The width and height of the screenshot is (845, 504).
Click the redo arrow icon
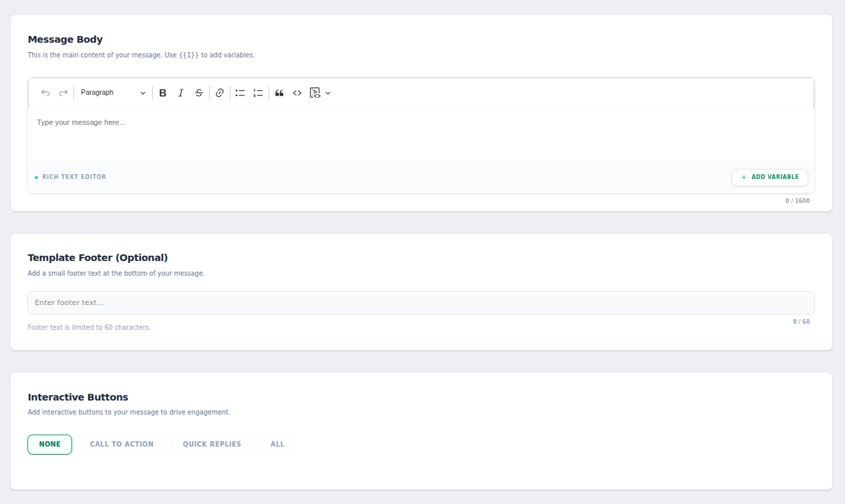pyautogui.click(x=63, y=93)
